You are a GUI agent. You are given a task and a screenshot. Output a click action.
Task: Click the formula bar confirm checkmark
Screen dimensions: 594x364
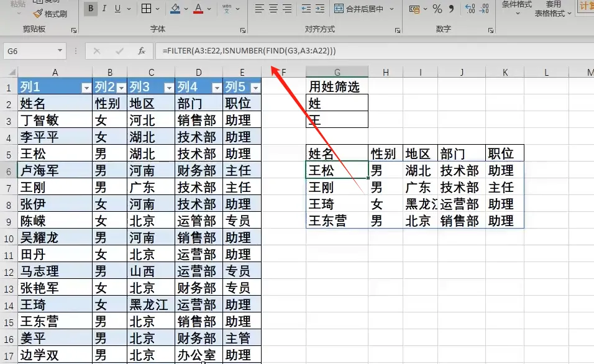click(119, 51)
